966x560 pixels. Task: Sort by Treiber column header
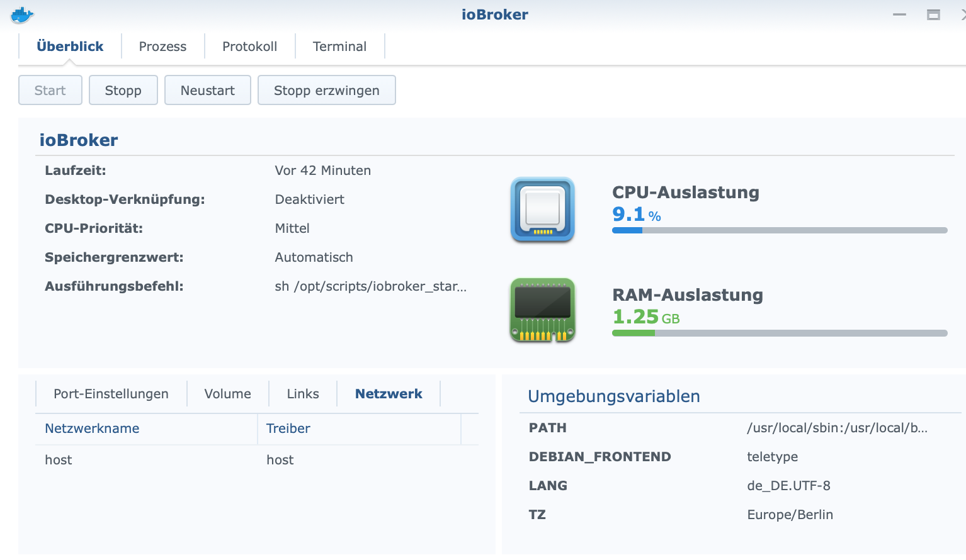359,428
